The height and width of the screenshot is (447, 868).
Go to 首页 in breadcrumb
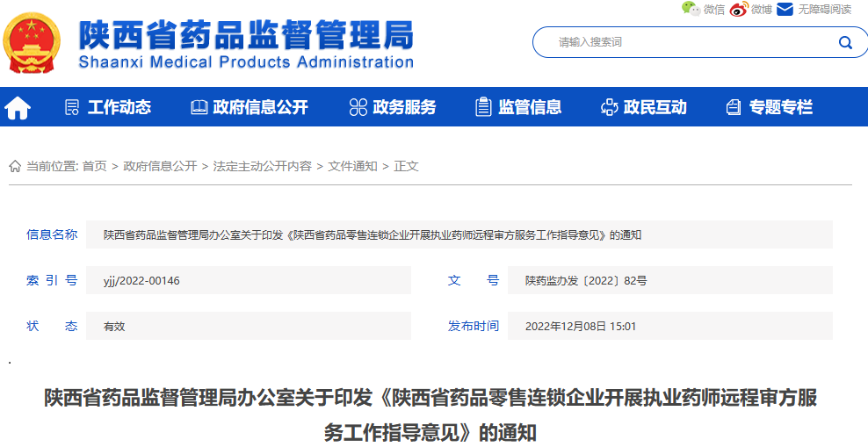(94, 166)
